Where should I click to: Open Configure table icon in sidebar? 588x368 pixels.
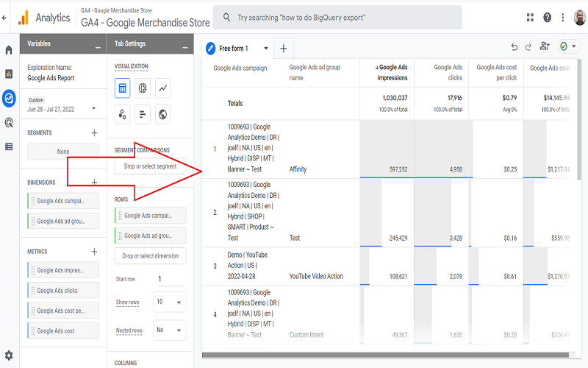(x=9, y=146)
